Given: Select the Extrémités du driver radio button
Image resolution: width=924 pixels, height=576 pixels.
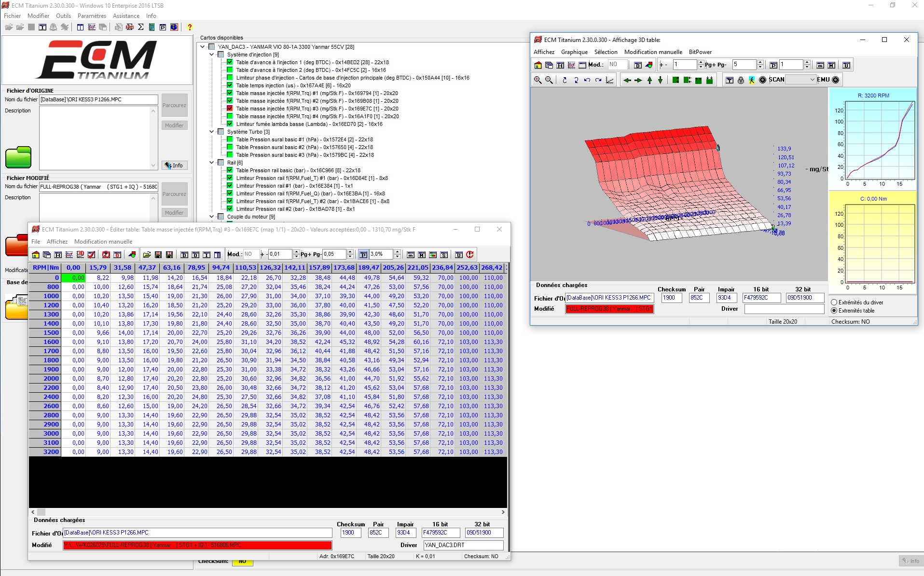Looking at the screenshot, I should click(x=834, y=302).
